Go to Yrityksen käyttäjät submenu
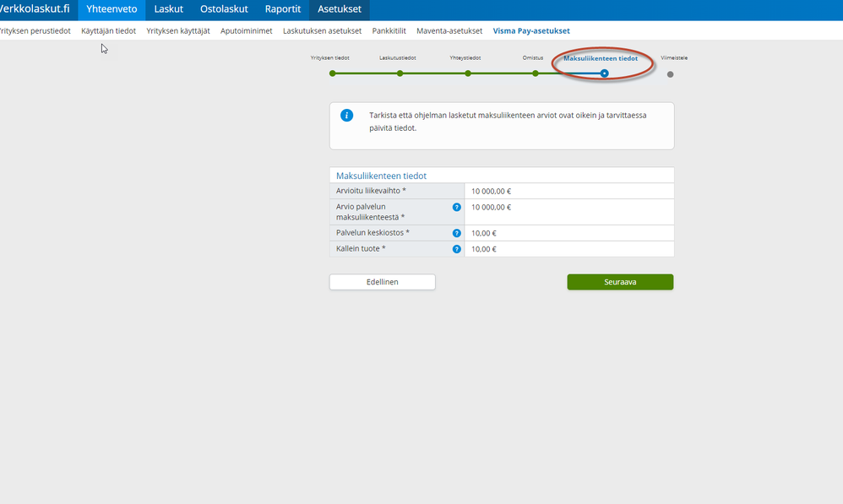The width and height of the screenshot is (843, 504). 178,31
